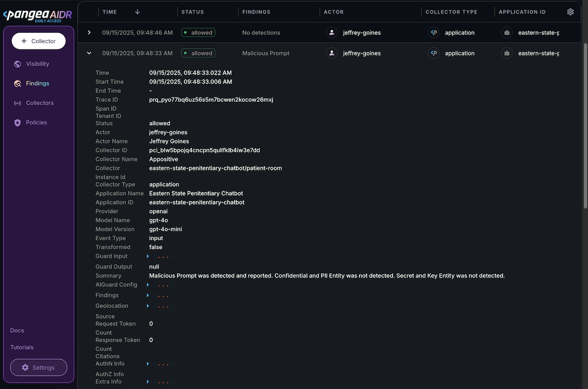588x389 pixels.
Task: Click actor avatar icon in Malicious Prompt row
Action: coord(332,53)
